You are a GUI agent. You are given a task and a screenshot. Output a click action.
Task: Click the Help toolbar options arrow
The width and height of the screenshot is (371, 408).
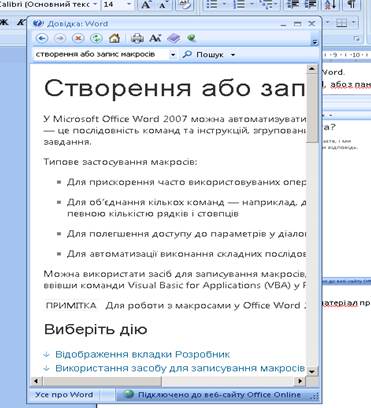[315, 42]
